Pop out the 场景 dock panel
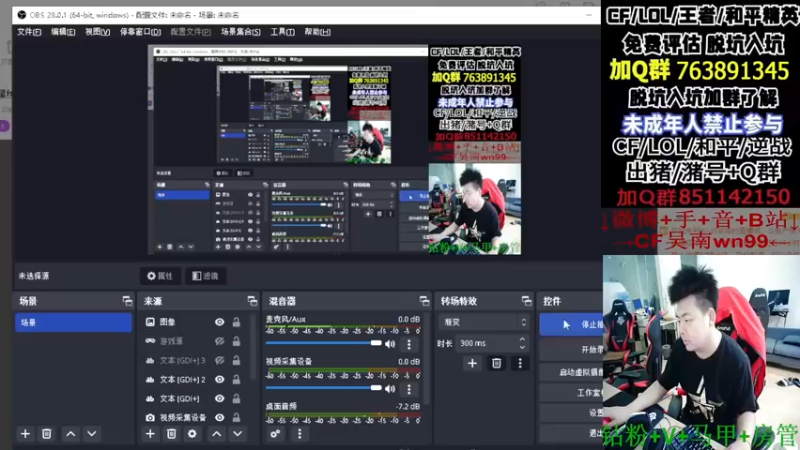Viewport: 800px width, 450px height. [x=127, y=301]
